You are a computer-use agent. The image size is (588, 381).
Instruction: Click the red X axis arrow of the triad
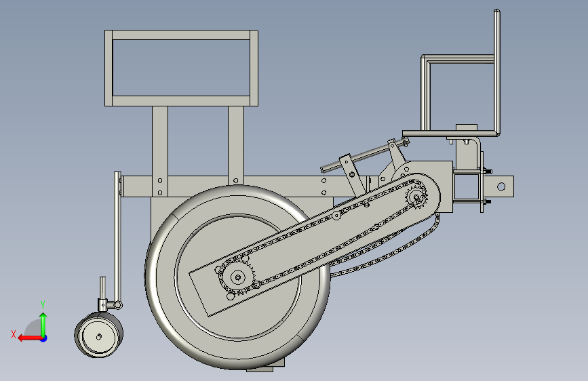[x=30, y=338]
